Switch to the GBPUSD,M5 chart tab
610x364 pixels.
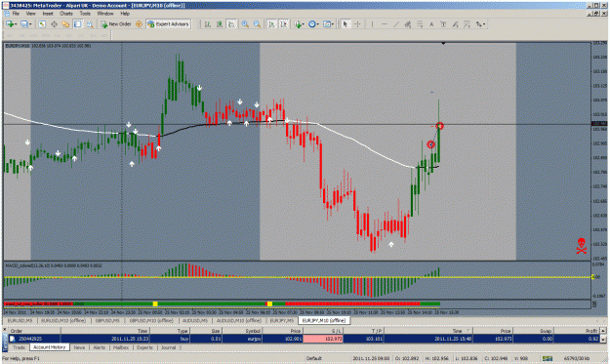tap(107, 320)
